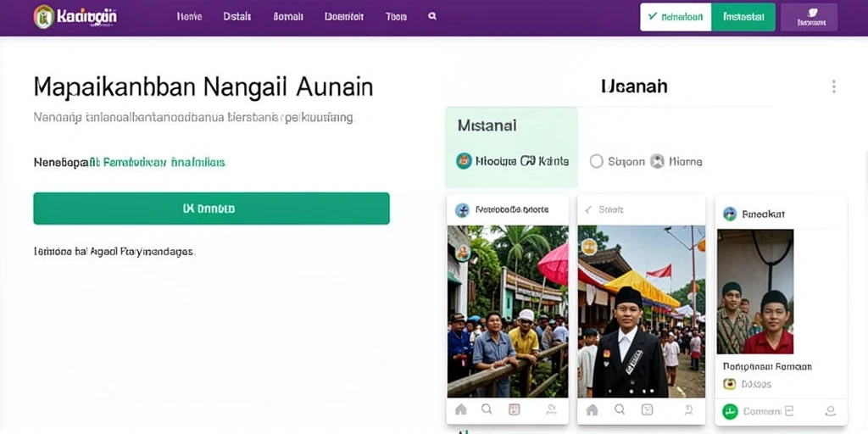Open the Toois navigation item
This screenshot has height=434, width=868.
(x=397, y=17)
